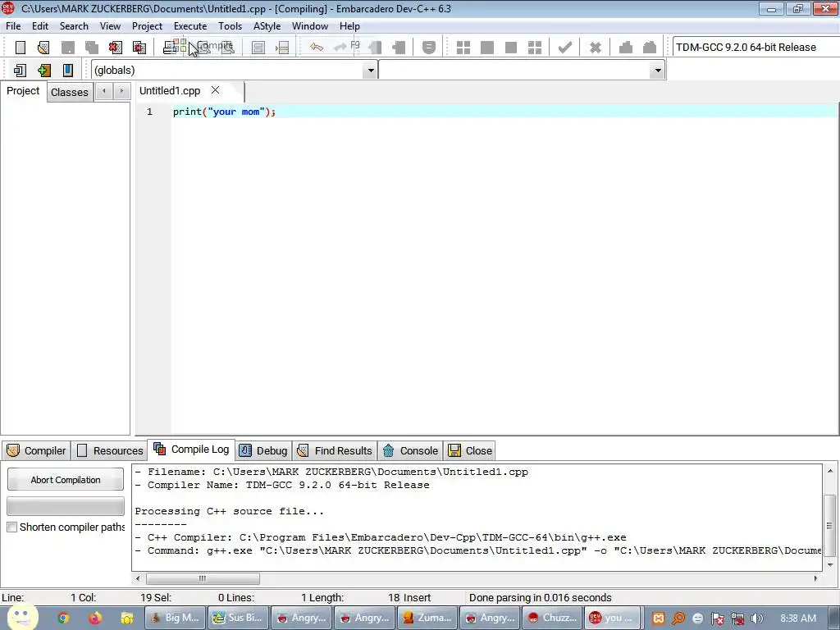
Task: Click the Toggle Bookmark shield icon
Action: (x=428, y=48)
